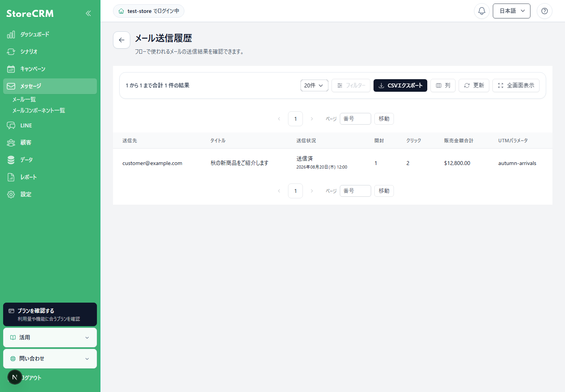Screen dimensions: 565x392
Task: Click the CSVエクスポート button
Action: tap(400, 85)
